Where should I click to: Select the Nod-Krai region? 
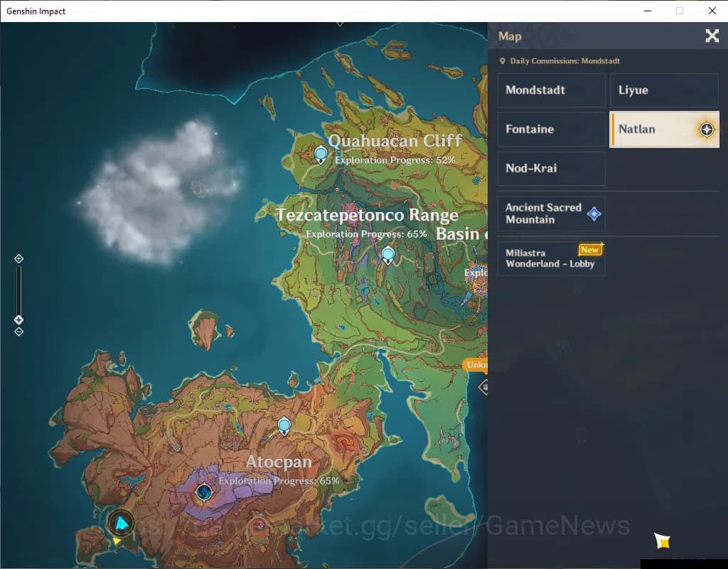tap(552, 168)
